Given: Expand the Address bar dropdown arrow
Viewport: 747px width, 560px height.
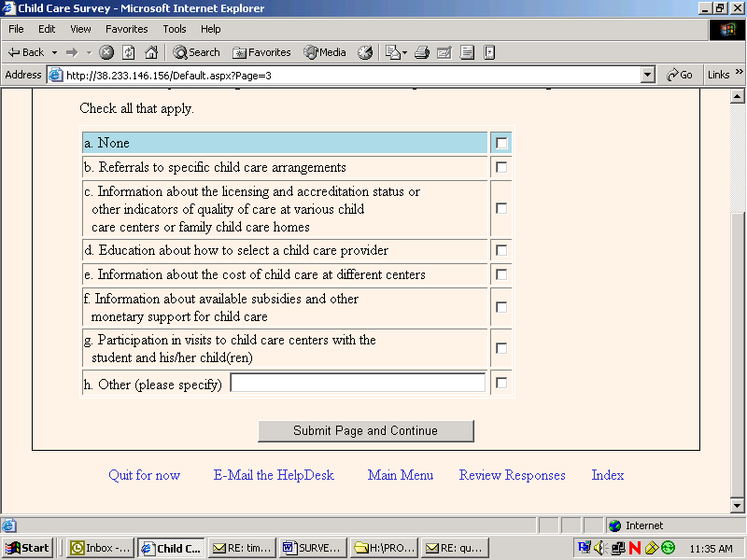Looking at the screenshot, I should coord(647,75).
